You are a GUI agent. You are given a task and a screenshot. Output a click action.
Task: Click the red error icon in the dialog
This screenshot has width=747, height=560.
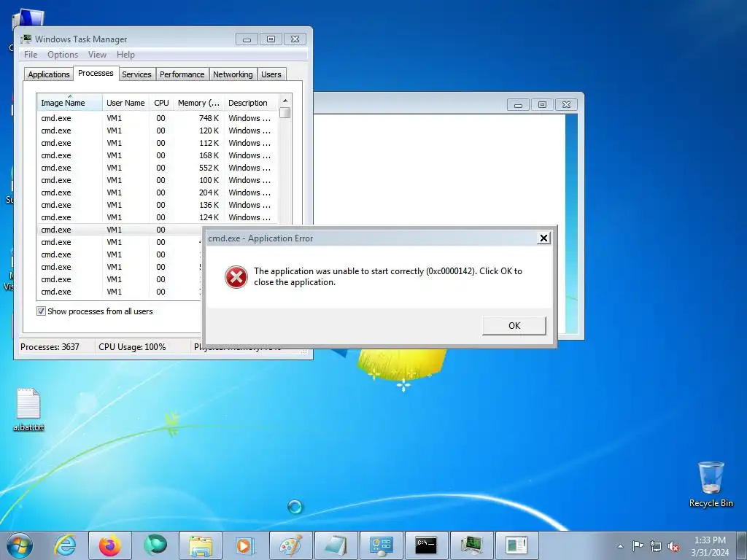coord(236,277)
